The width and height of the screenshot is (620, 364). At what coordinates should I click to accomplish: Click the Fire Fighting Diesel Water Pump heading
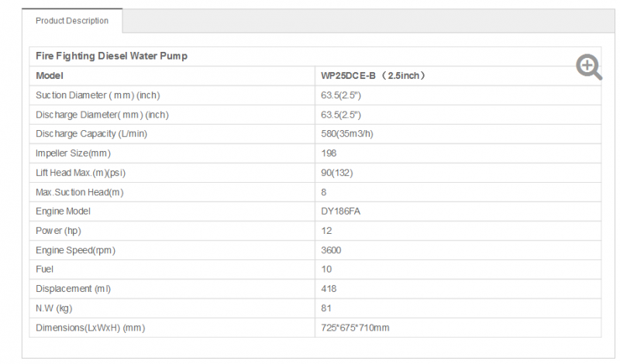click(x=112, y=56)
